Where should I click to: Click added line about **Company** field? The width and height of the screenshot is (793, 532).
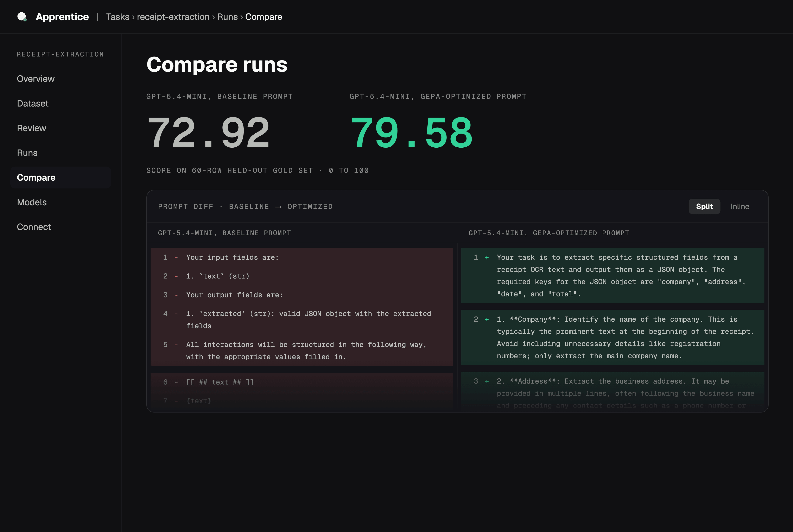[x=613, y=338]
